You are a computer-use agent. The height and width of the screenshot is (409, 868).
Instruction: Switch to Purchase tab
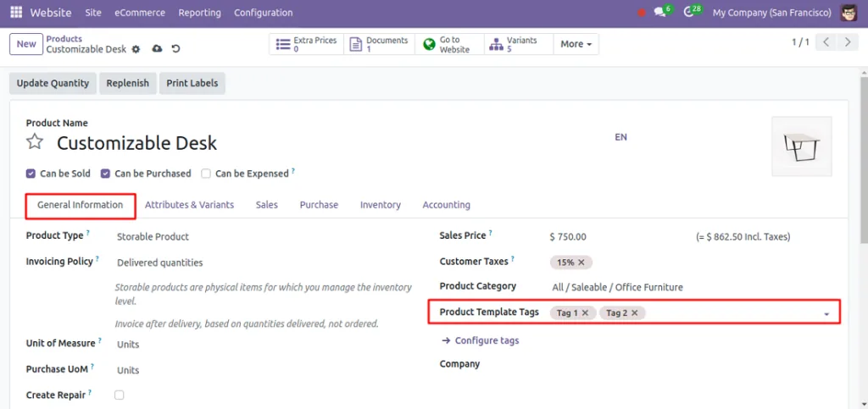tap(319, 205)
